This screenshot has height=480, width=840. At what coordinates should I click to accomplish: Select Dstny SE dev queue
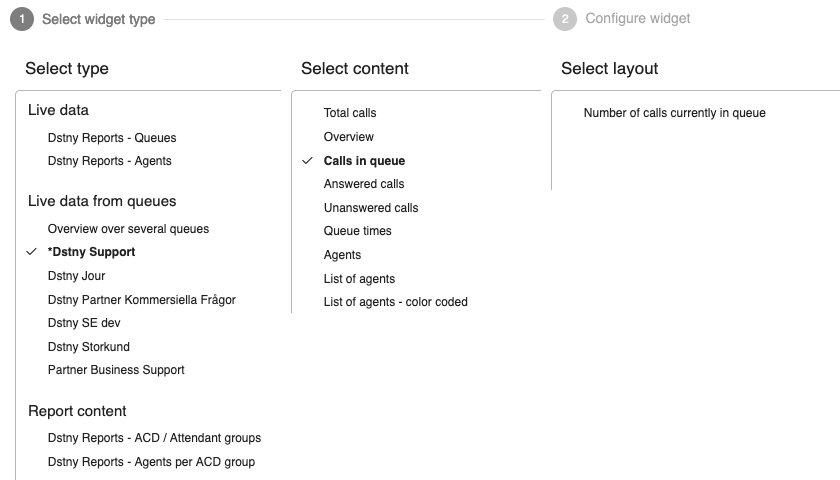click(x=84, y=323)
